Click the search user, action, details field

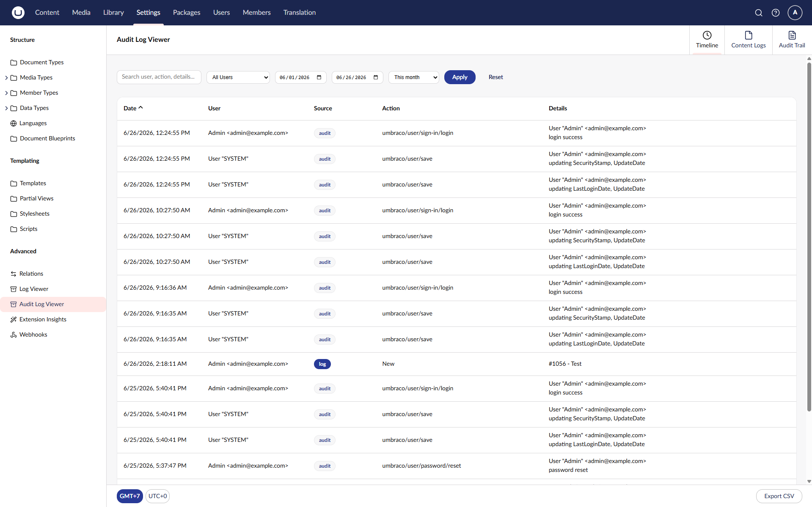159,77
